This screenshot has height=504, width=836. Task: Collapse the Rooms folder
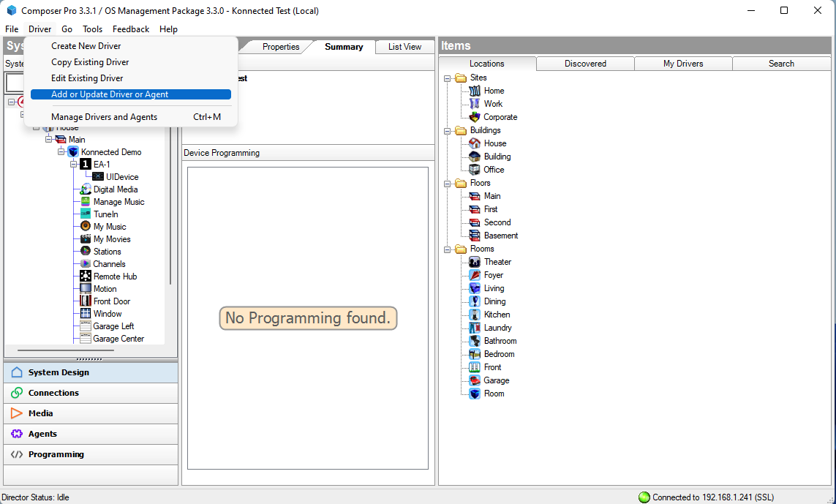coord(448,249)
